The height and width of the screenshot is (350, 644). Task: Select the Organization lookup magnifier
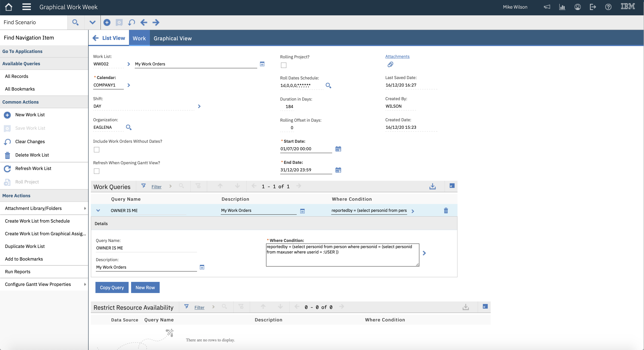[x=128, y=127]
